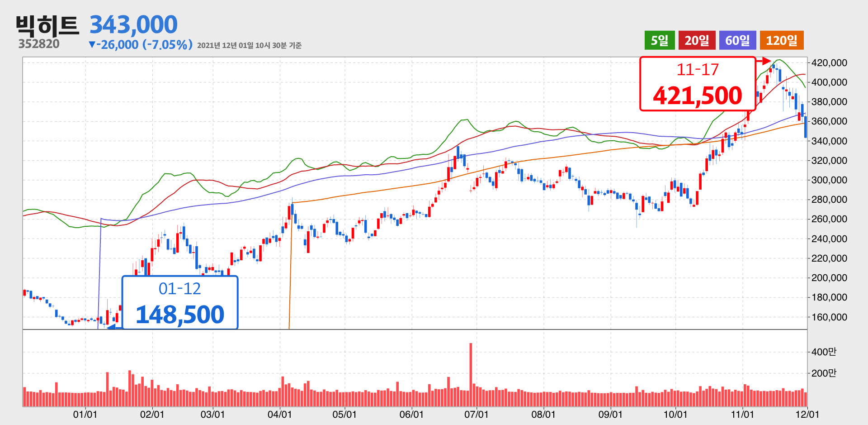Viewport: 868px width, 425px height.
Task: Click the 380,000 price axis label
Action: [x=829, y=101]
